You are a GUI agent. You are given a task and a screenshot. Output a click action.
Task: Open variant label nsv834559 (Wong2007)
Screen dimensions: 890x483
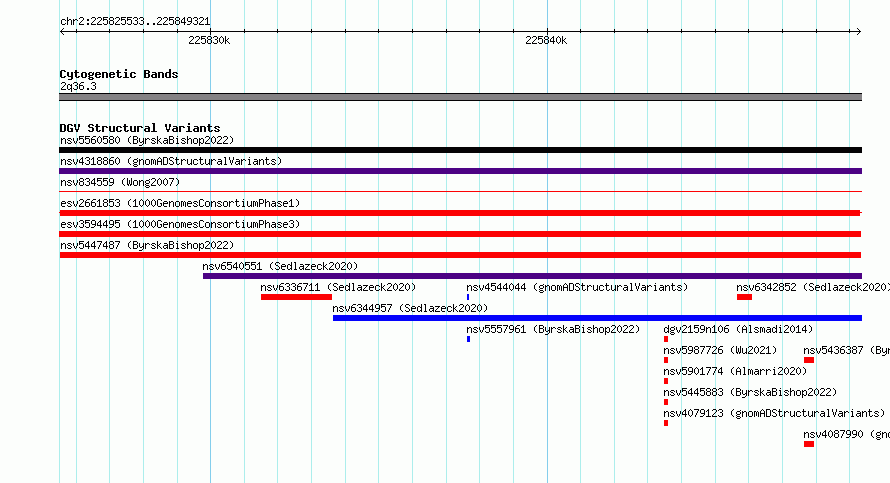click(x=120, y=182)
